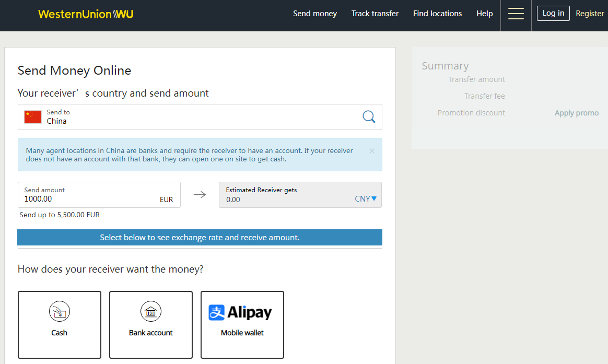Click the Register link

[x=590, y=14]
